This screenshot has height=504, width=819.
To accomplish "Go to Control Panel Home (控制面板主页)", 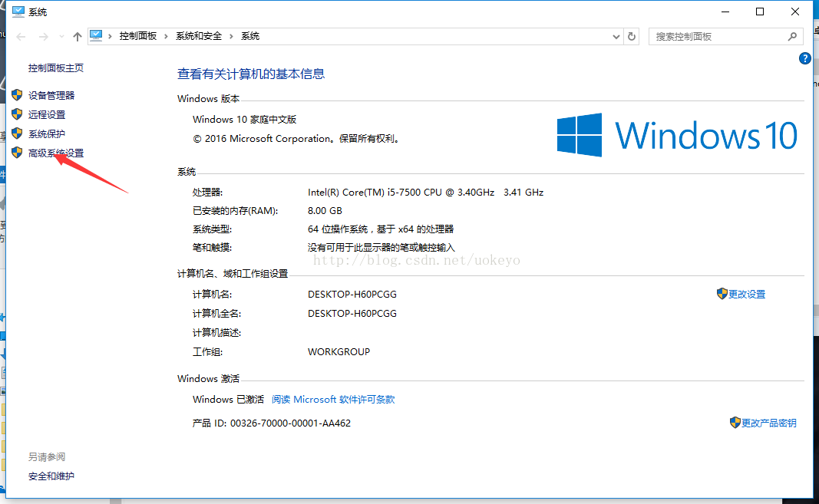I will click(55, 68).
